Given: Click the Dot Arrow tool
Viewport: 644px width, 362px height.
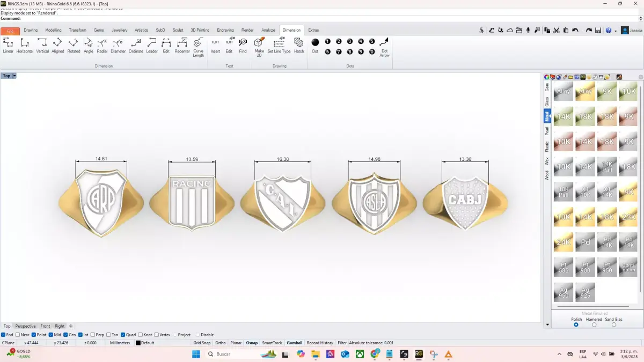Looking at the screenshot, I should click(384, 47).
